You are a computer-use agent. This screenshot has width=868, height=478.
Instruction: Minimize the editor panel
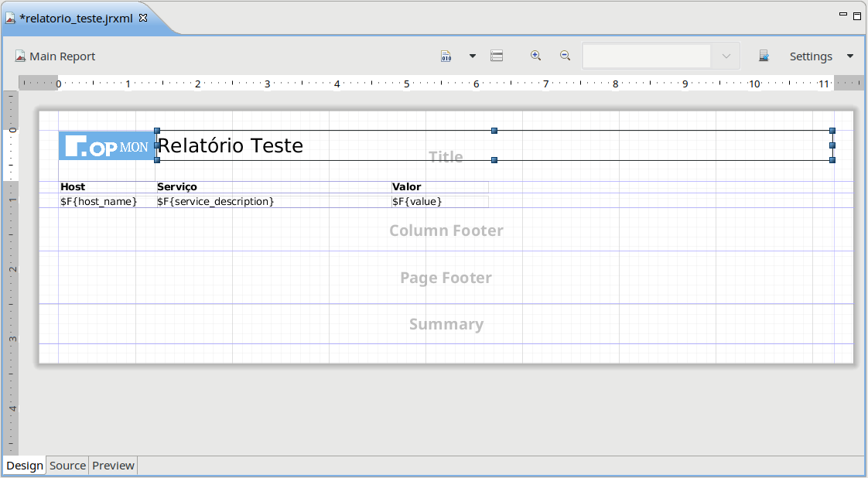pos(843,15)
